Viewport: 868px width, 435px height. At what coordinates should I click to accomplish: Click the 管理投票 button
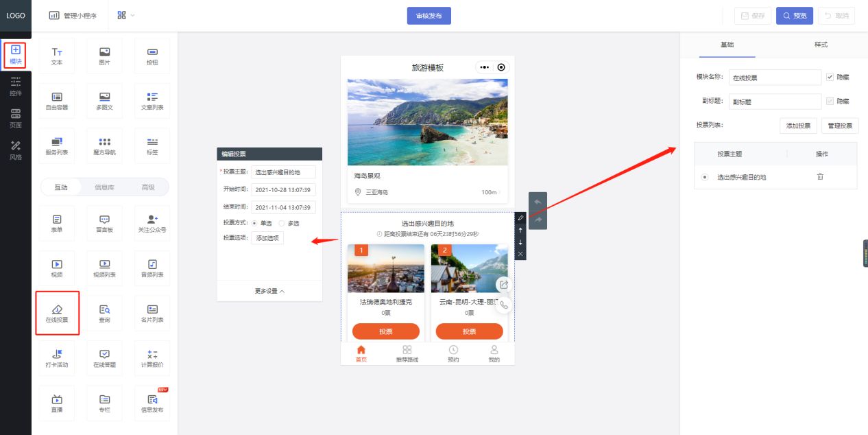point(840,126)
